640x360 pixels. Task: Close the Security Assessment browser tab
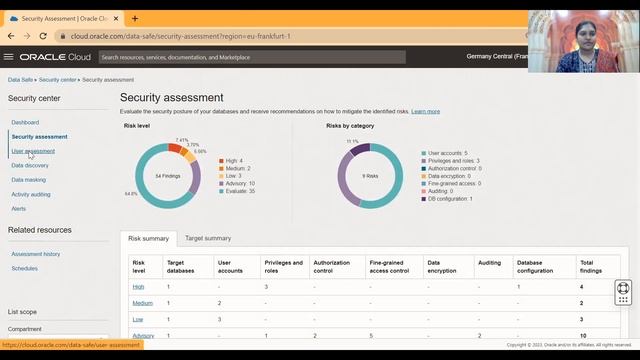116,18
